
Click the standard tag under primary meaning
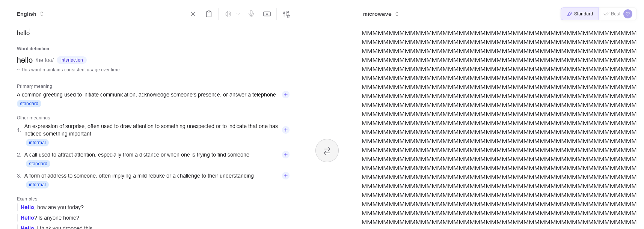point(29,104)
